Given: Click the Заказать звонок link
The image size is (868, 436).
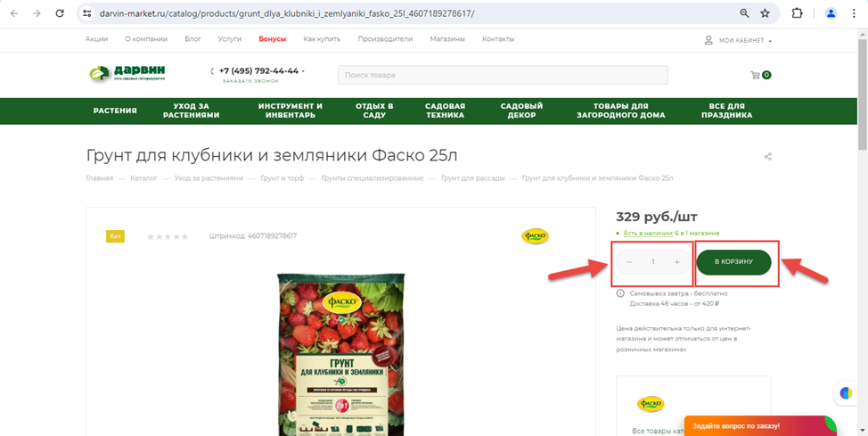Looking at the screenshot, I should (x=250, y=81).
